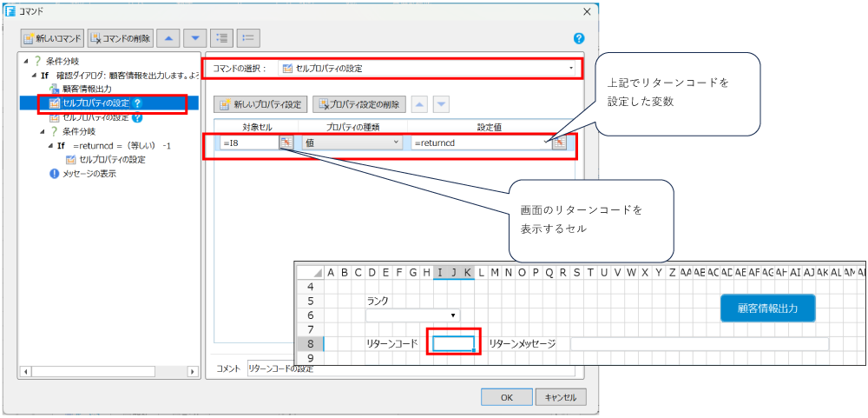Click the 新しいコマンド toolbar button
The height and width of the screenshot is (418, 868).
(x=53, y=38)
